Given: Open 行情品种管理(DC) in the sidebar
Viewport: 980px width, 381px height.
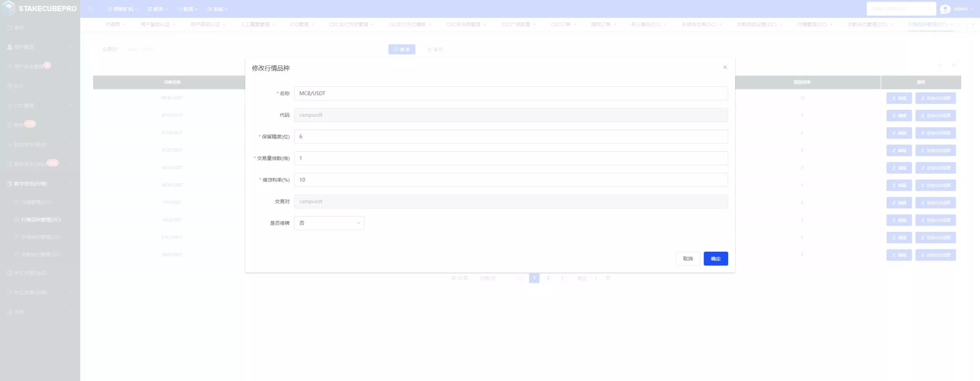Looking at the screenshot, I should (40, 220).
